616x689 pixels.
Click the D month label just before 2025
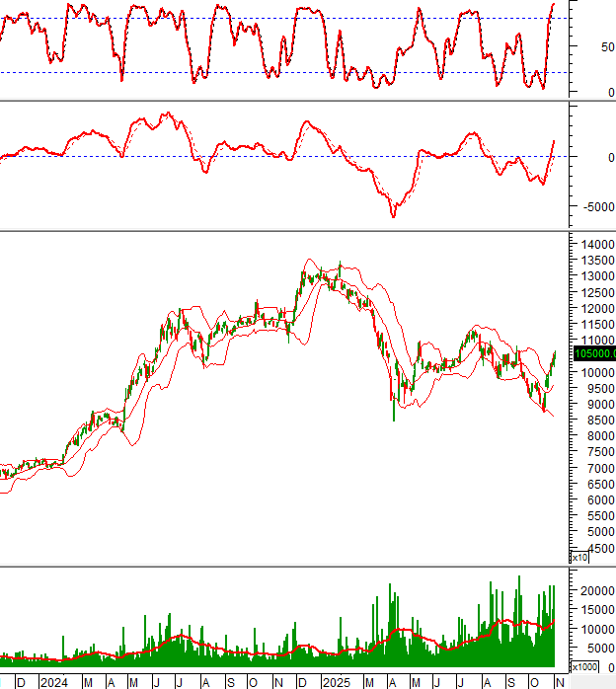[301, 682]
